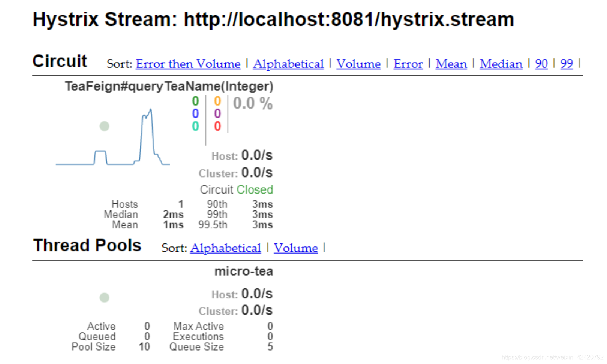Sort circuits by Median link
This screenshot has width=607, height=364.
(501, 64)
